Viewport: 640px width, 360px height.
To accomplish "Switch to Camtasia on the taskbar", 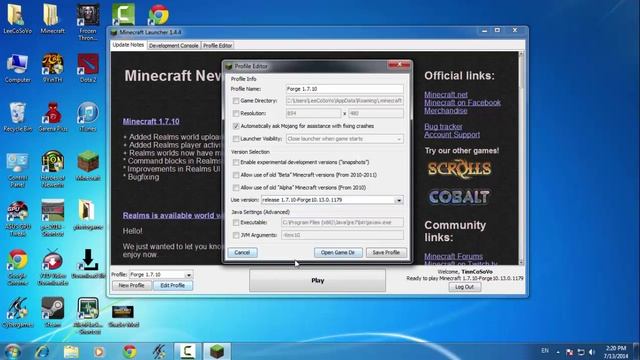I will (188, 351).
